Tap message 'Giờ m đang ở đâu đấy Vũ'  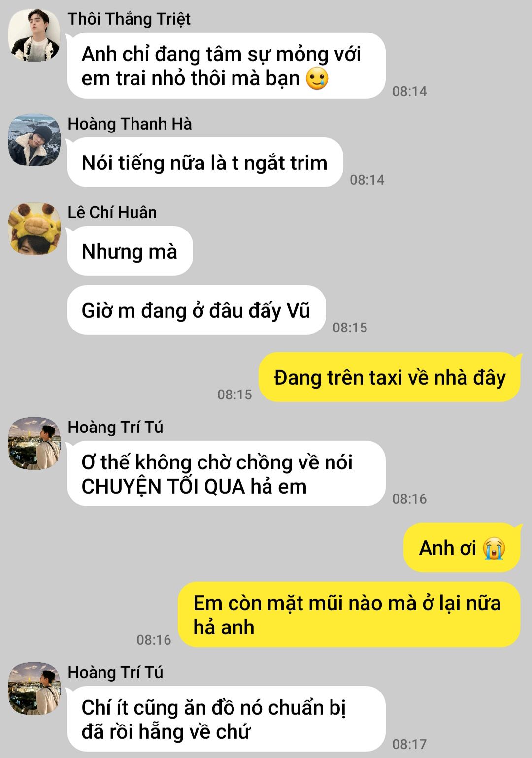[x=197, y=310]
